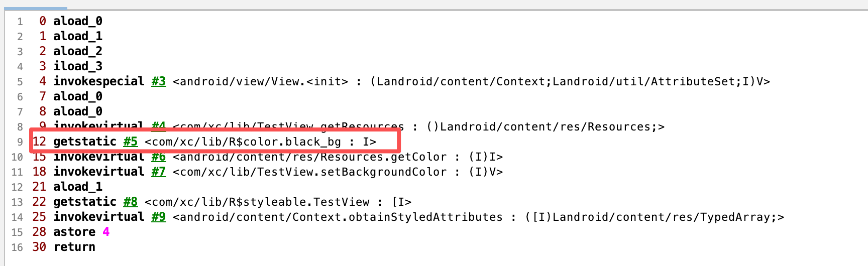Click the return instruction
The height and width of the screenshot is (266, 868).
click(x=74, y=247)
